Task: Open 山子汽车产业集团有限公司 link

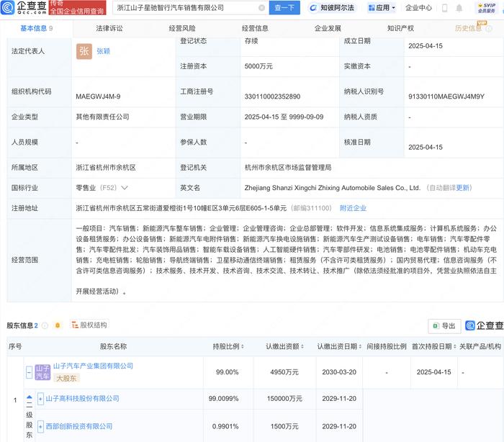Action: [93, 366]
